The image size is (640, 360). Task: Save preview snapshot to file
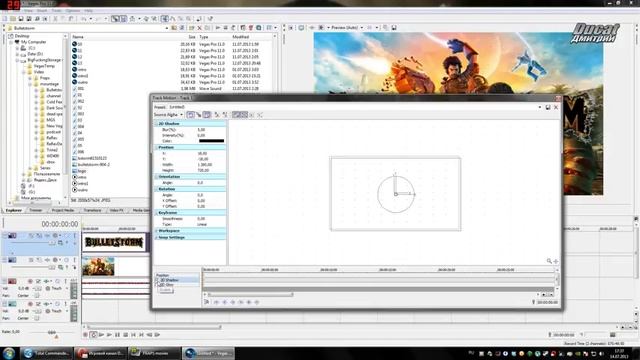(x=394, y=28)
